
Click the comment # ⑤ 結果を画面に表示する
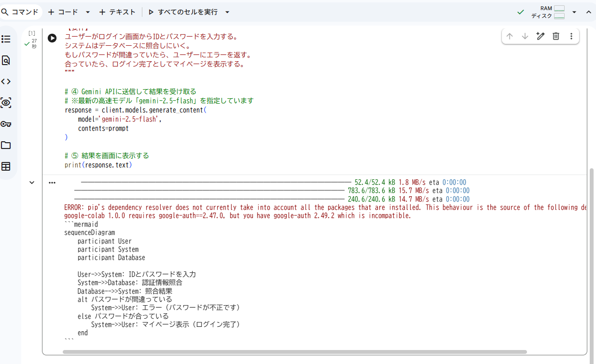[107, 156]
